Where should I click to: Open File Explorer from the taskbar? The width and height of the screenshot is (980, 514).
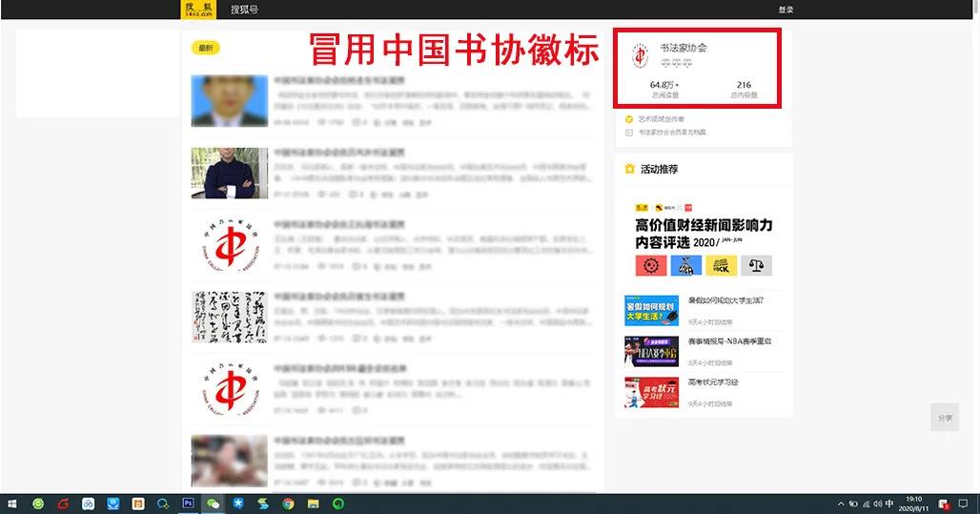pyautogui.click(x=313, y=504)
